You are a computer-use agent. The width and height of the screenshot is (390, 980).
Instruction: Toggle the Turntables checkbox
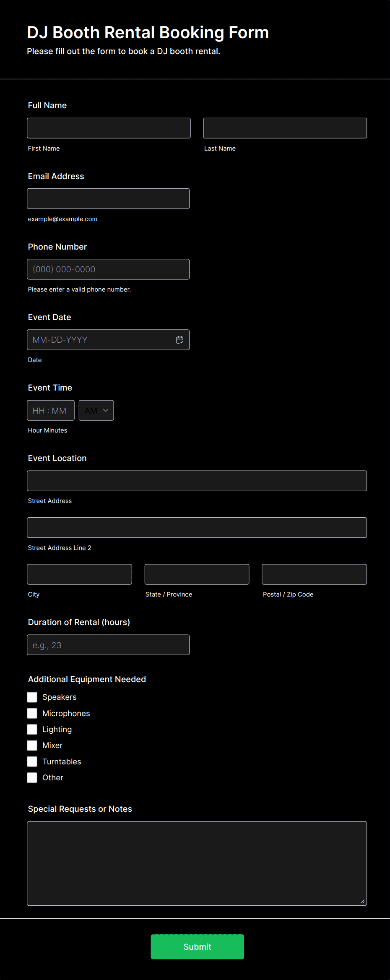tap(32, 761)
